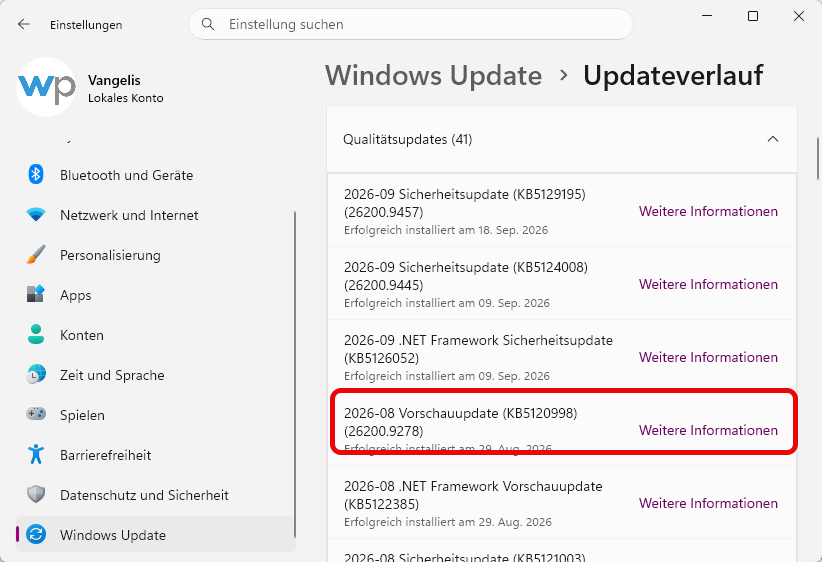Click the gamepad Spielen icon

coord(36,414)
